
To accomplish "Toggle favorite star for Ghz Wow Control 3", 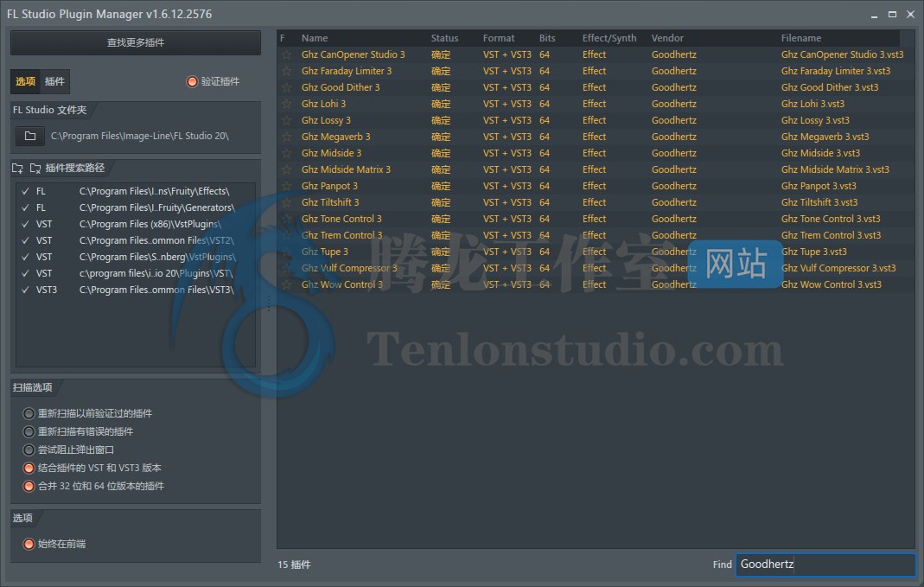I will (286, 285).
